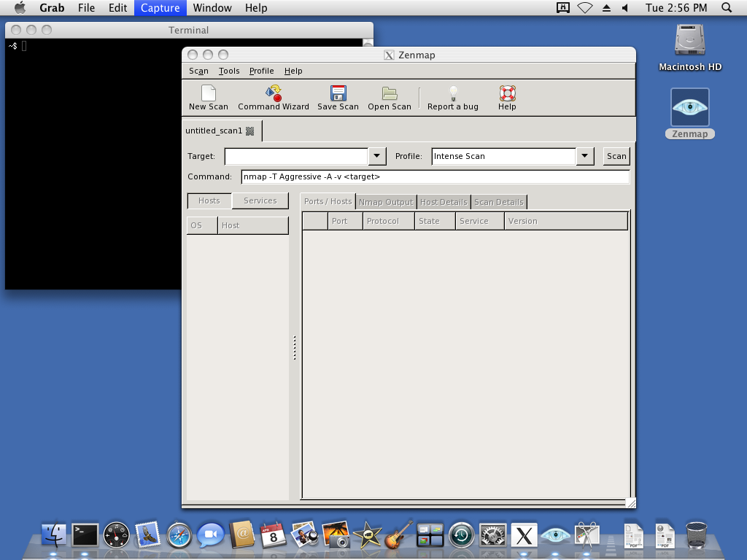Sort by the Port column header

pyautogui.click(x=345, y=222)
